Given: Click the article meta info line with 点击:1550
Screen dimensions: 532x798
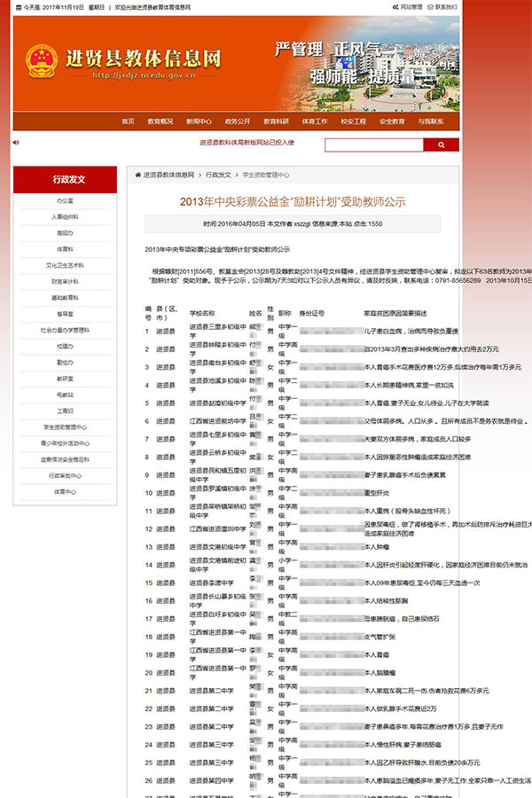Looking at the screenshot, I should tap(293, 224).
